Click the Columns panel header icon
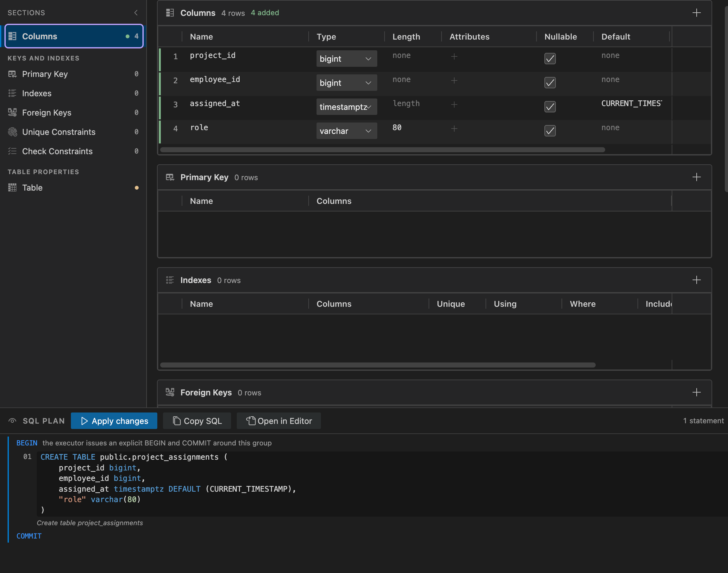Viewport: 728px width, 573px height. pos(170,13)
